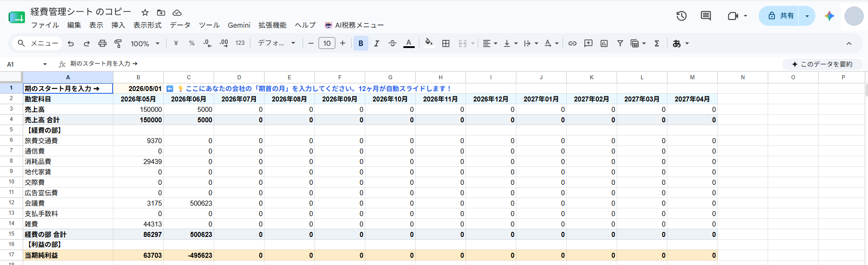The height and width of the screenshot is (265, 868).
Task: Decrease font size minus button
Action: (311, 43)
